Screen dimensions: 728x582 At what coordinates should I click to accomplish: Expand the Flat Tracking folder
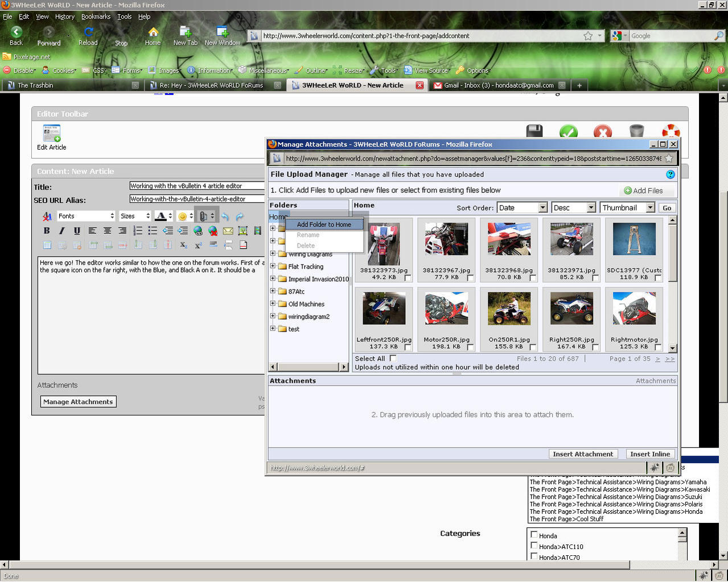pos(273,266)
